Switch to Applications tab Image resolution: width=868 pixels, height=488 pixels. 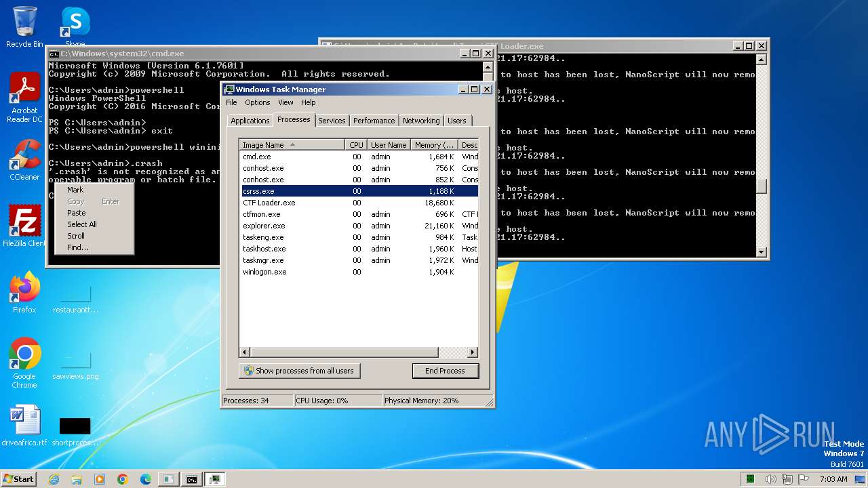point(250,121)
